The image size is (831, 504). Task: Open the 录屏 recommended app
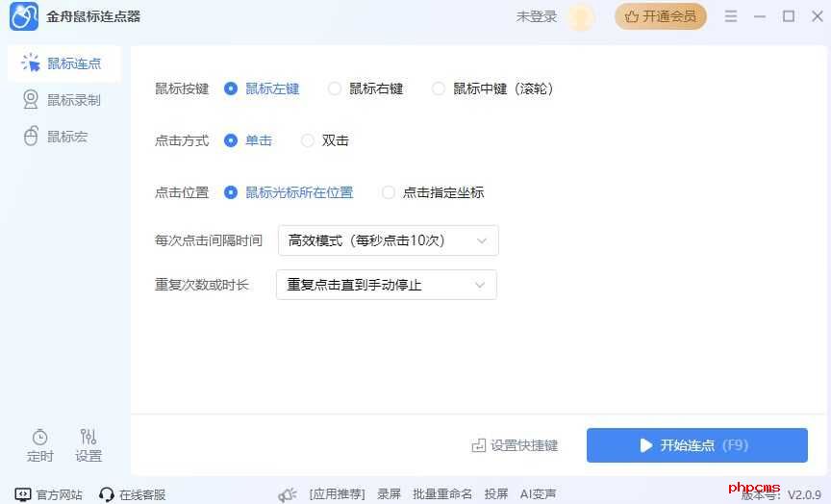point(389,494)
